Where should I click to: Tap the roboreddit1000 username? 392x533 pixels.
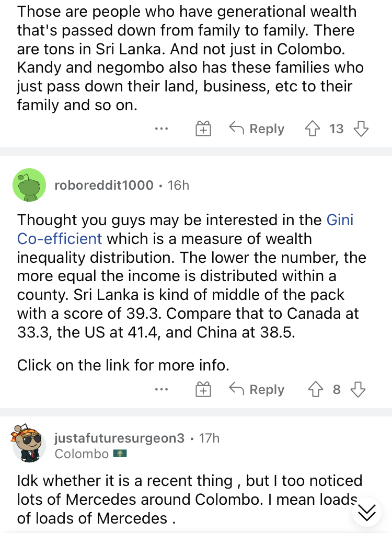pos(104,186)
